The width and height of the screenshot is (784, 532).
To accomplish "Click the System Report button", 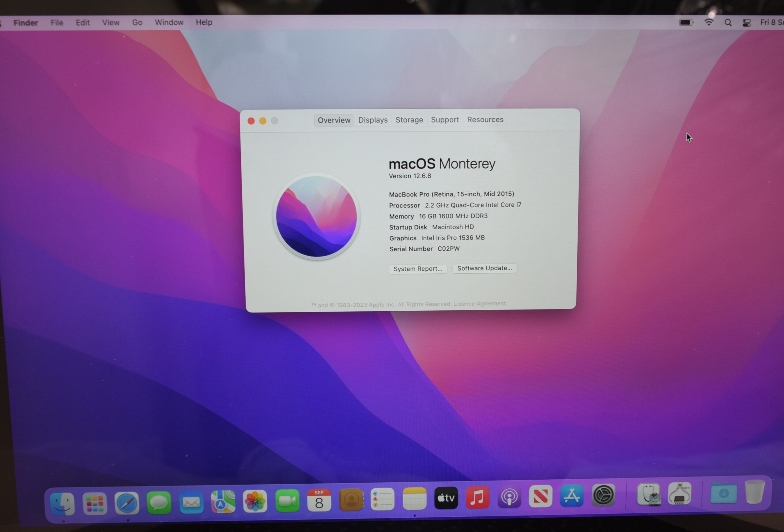I will pos(418,269).
